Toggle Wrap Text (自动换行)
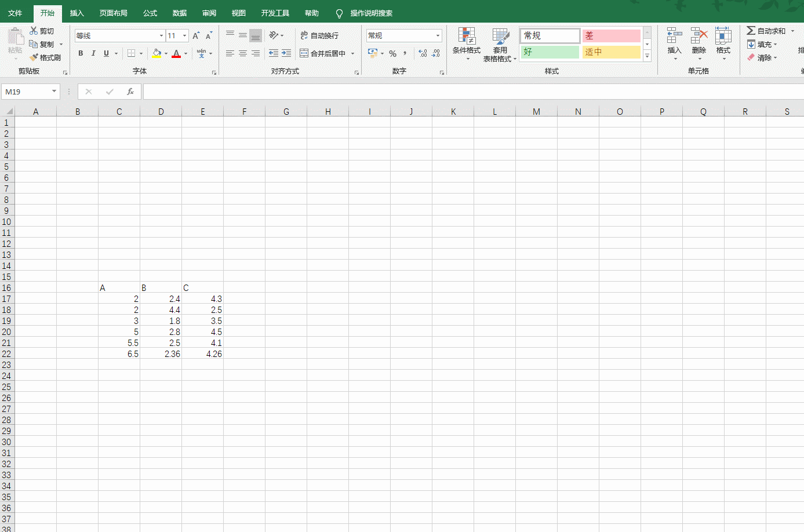Viewport: 804px width, 532px height. pos(319,35)
